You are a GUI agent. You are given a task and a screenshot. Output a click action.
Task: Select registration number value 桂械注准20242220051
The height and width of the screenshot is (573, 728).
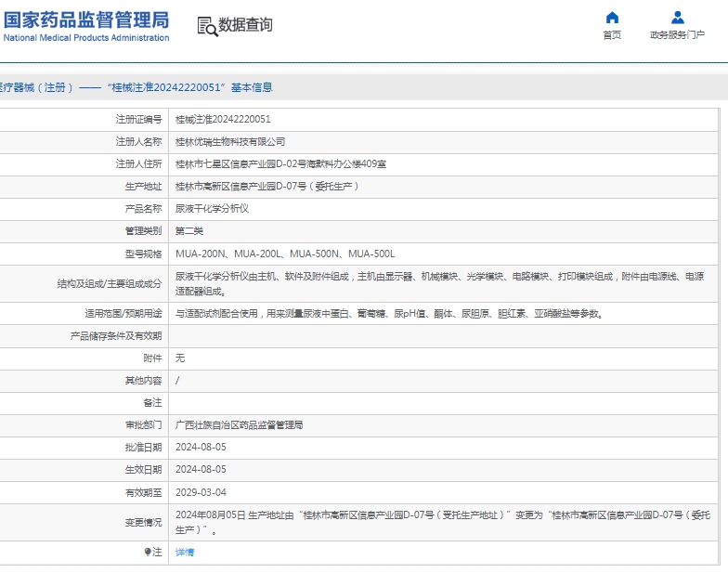[x=223, y=119]
